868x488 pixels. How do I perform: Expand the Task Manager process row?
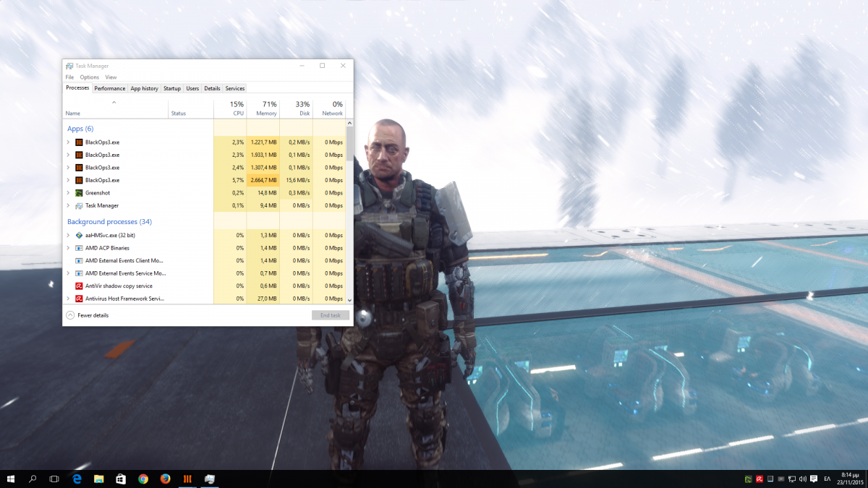[x=69, y=205]
